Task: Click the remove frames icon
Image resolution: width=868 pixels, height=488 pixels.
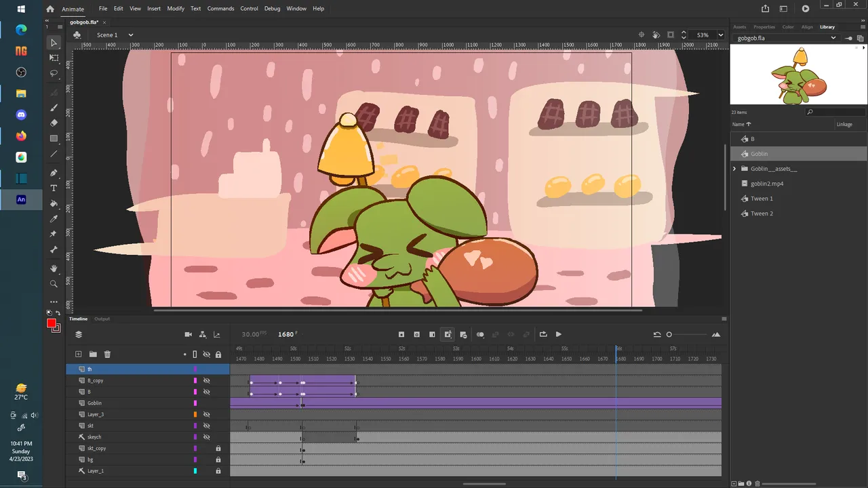Action: pyautogui.click(x=463, y=334)
